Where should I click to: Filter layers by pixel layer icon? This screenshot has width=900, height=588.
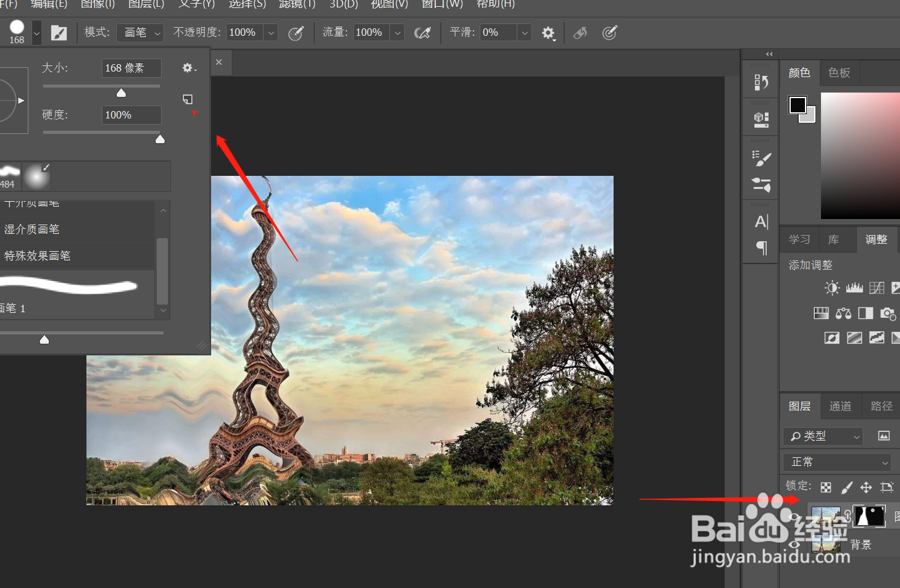click(884, 436)
